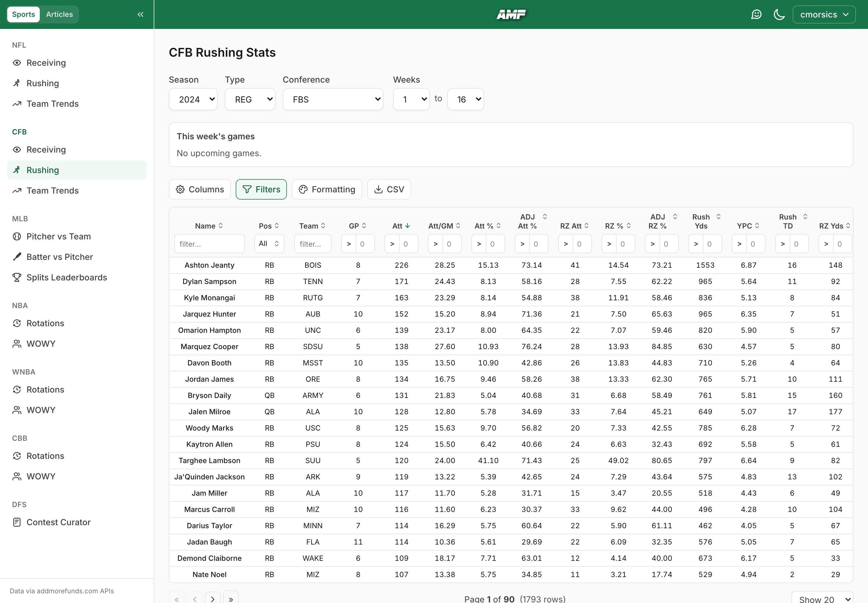This screenshot has width=868, height=603.
Task: Open the Conference FBS dropdown
Action: (333, 99)
